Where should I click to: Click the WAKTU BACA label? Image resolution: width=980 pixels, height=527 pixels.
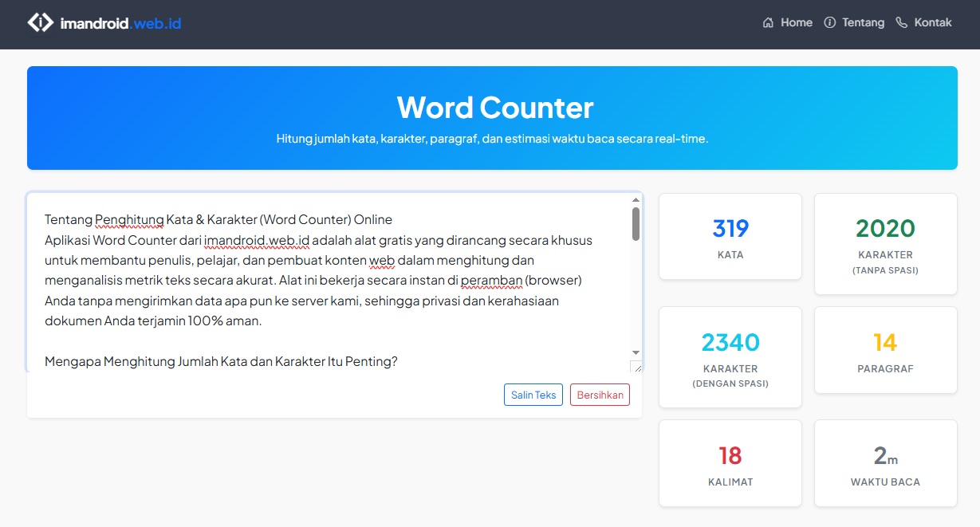[x=885, y=482]
